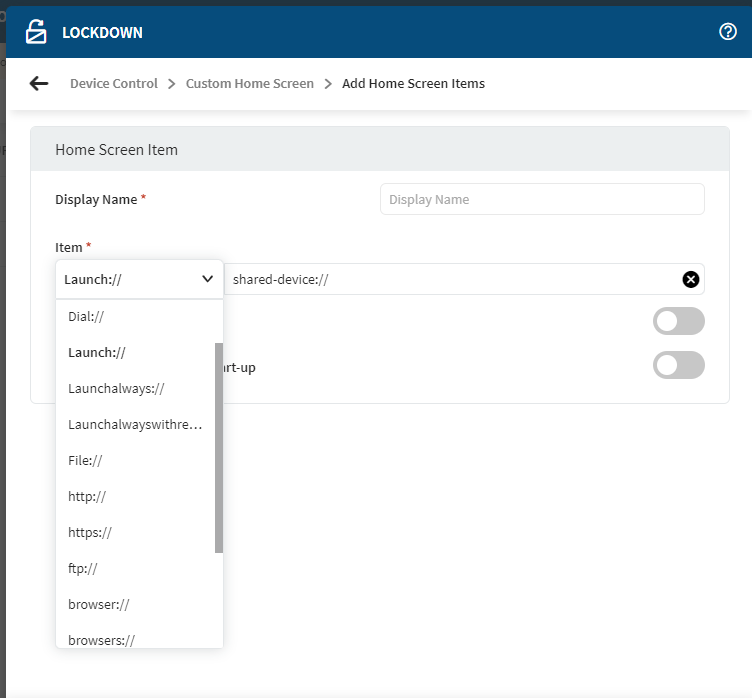
Task: Choose Launchalways:// option
Action: coord(116,388)
